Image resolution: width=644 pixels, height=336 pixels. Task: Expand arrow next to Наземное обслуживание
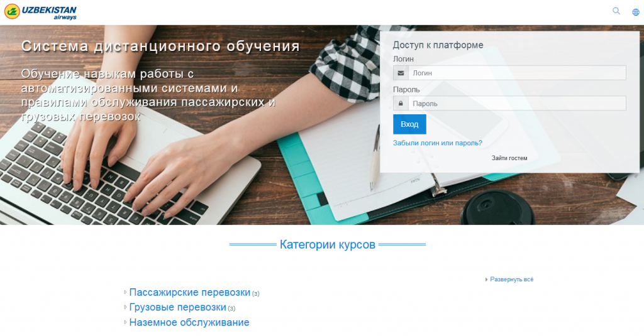coord(125,322)
